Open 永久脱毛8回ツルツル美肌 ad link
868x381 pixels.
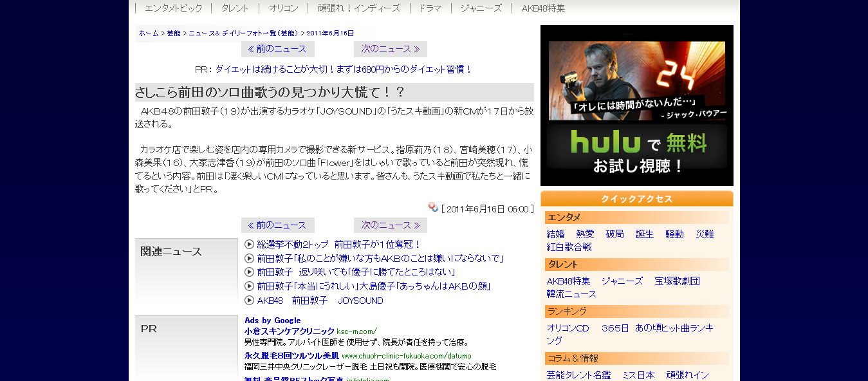[x=291, y=355]
